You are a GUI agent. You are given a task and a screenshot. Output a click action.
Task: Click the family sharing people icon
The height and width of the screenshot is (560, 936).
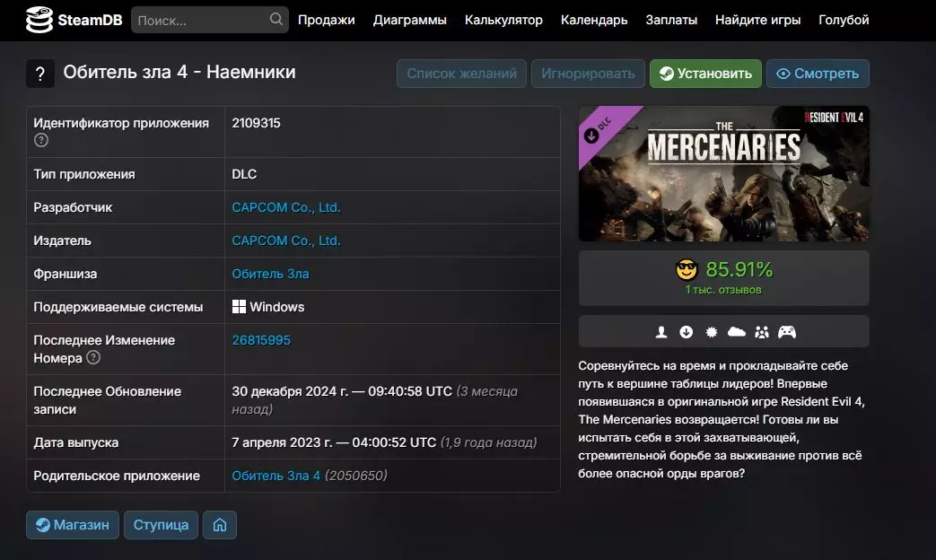click(762, 332)
